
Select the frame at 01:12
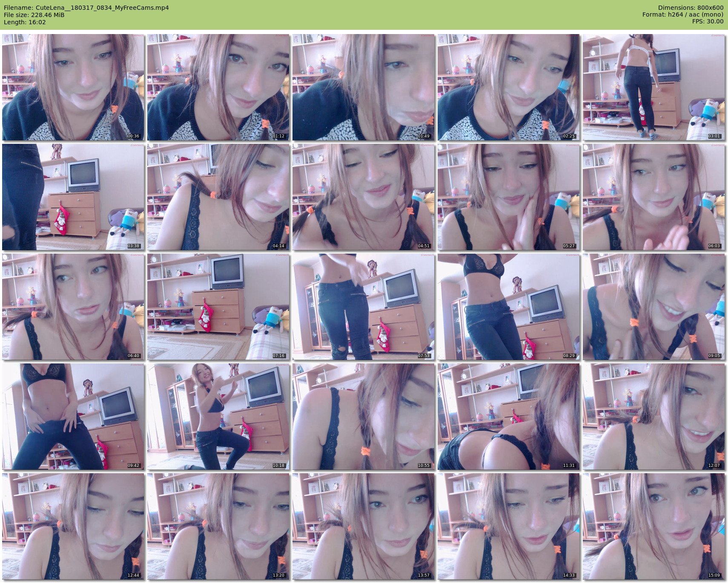tap(218, 87)
